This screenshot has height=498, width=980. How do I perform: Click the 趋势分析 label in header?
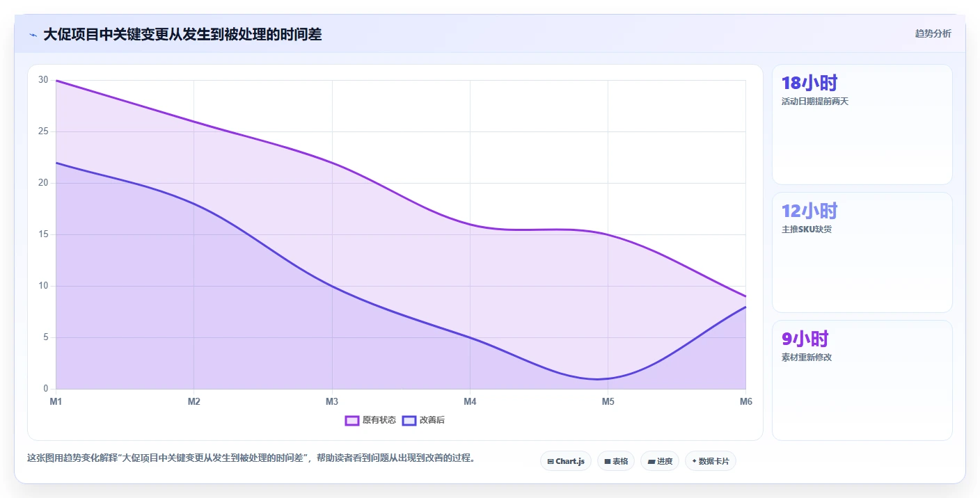(x=933, y=33)
